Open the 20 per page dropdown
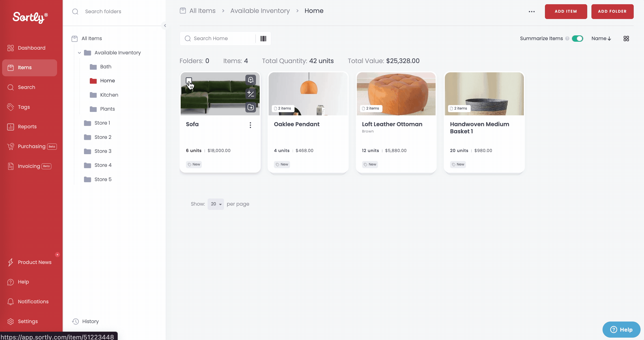This screenshot has height=340, width=644. click(x=216, y=204)
